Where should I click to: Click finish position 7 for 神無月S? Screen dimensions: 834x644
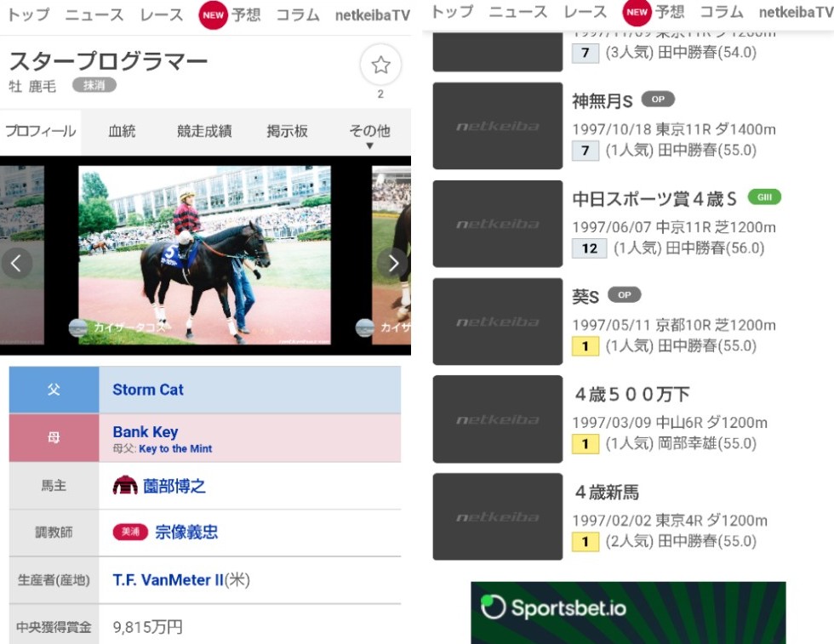pyautogui.click(x=586, y=151)
